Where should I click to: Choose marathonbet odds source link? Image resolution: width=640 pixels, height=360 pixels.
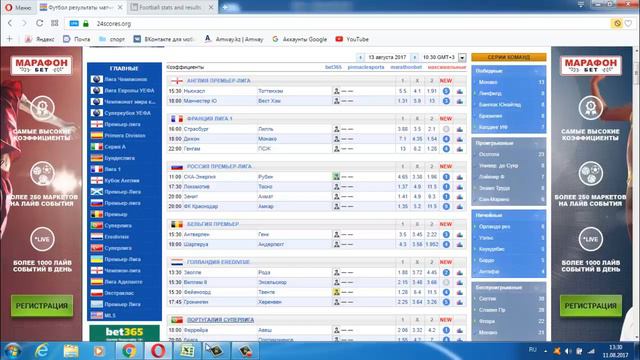[406, 67]
